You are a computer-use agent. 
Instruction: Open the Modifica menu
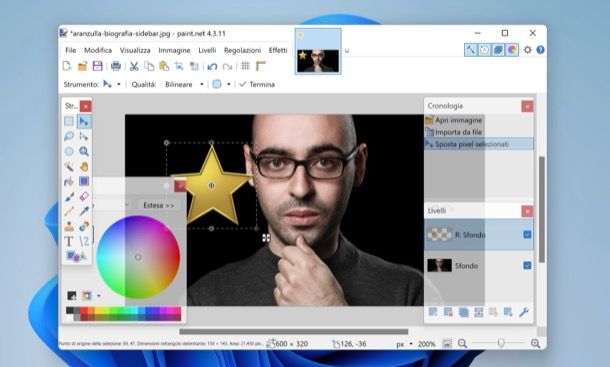coord(98,50)
